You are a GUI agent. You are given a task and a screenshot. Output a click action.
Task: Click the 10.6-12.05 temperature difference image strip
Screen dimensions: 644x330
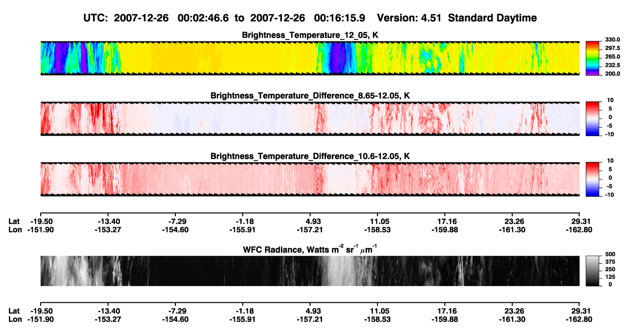point(310,179)
